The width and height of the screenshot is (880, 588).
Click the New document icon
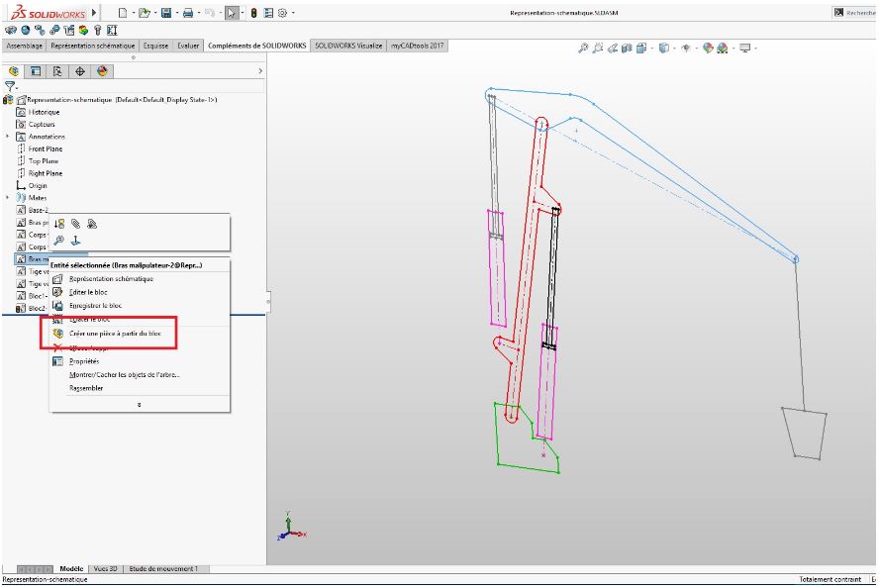click(123, 12)
